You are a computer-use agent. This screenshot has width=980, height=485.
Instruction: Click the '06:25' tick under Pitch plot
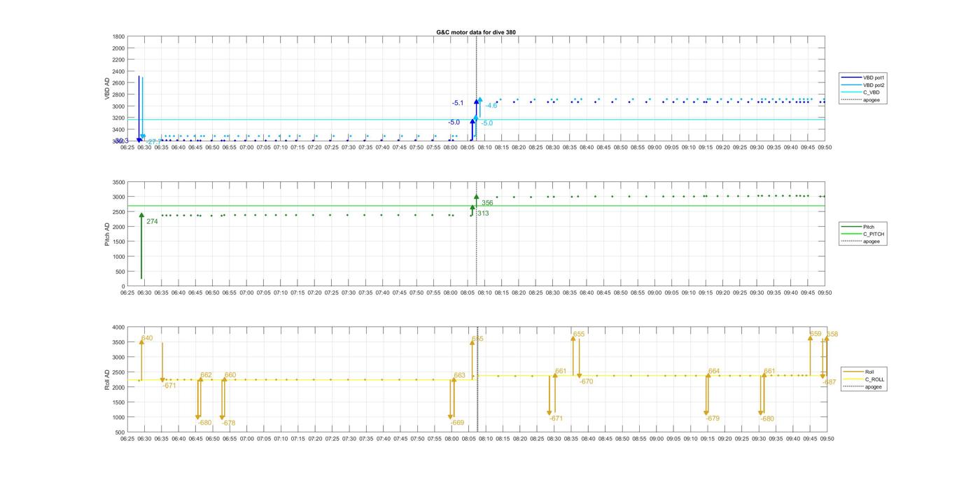(127, 293)
